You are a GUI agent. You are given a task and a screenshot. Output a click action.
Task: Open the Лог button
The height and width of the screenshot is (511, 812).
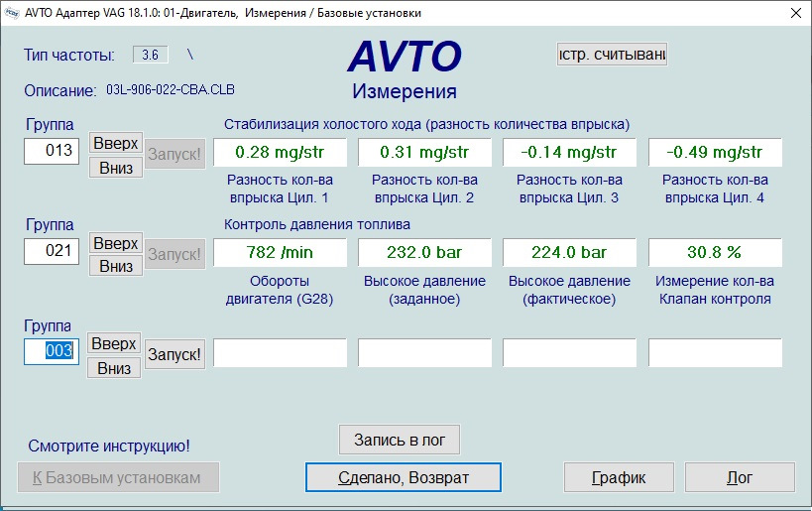click(740, 477)
